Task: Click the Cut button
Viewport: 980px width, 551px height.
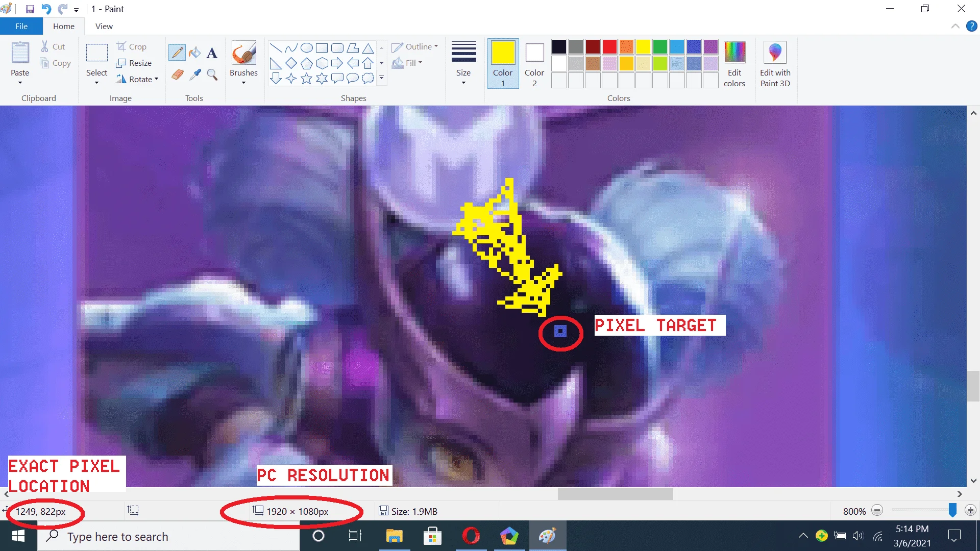Action: (53, 46)
